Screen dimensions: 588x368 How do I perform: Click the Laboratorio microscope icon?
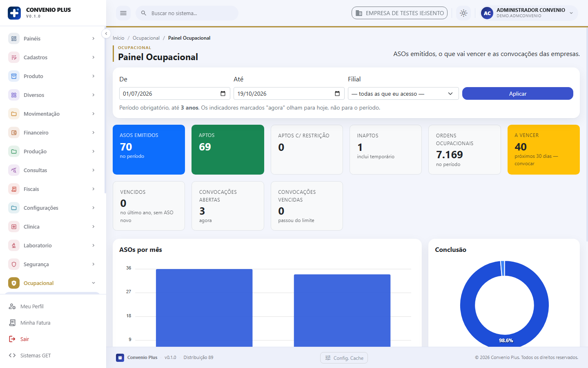pyautogui.click(x=14, y=245)
